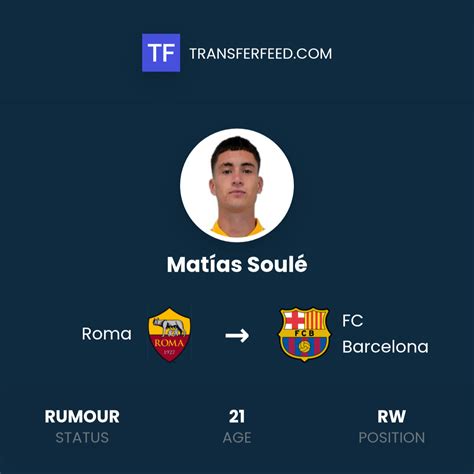This screenshot has width=474, height=474.
Task: Click the FCB letters on the Barcelona crest
Action: click(x=304, y=333)
